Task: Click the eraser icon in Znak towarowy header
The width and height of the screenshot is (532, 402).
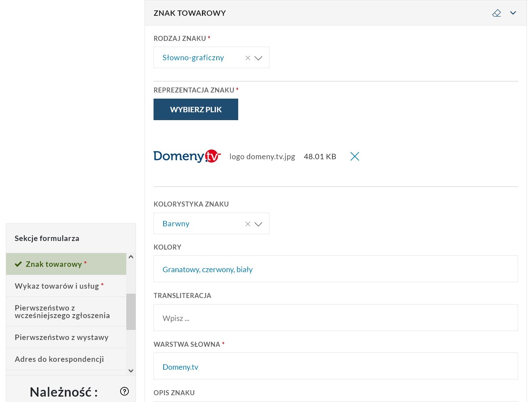Action: [496, 13]
